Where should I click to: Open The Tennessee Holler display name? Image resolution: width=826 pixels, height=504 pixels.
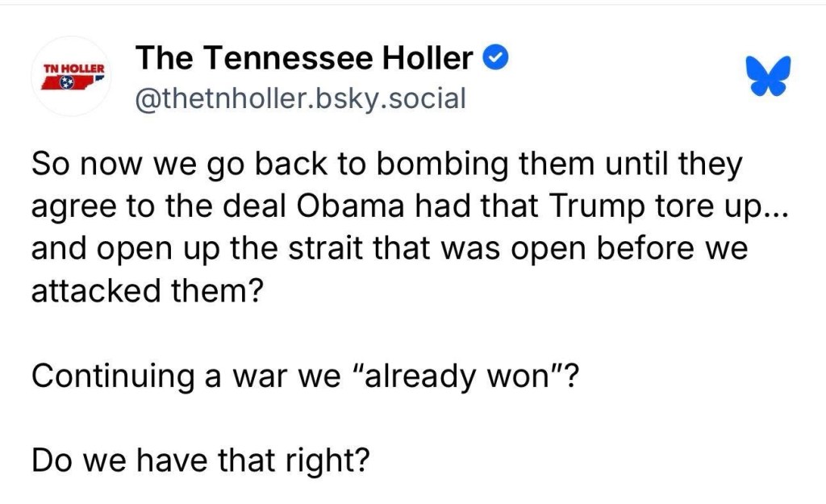coord(305,58)
